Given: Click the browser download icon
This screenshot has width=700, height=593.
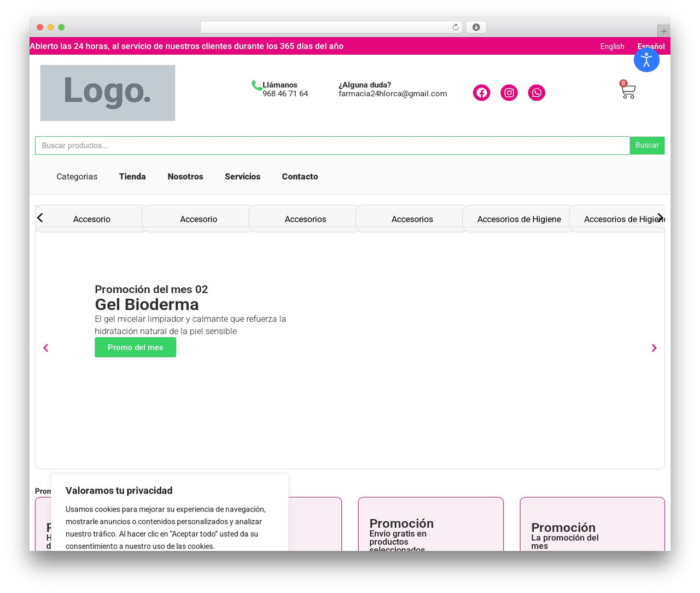Looking at the screenshot, I should coord(476,27).
